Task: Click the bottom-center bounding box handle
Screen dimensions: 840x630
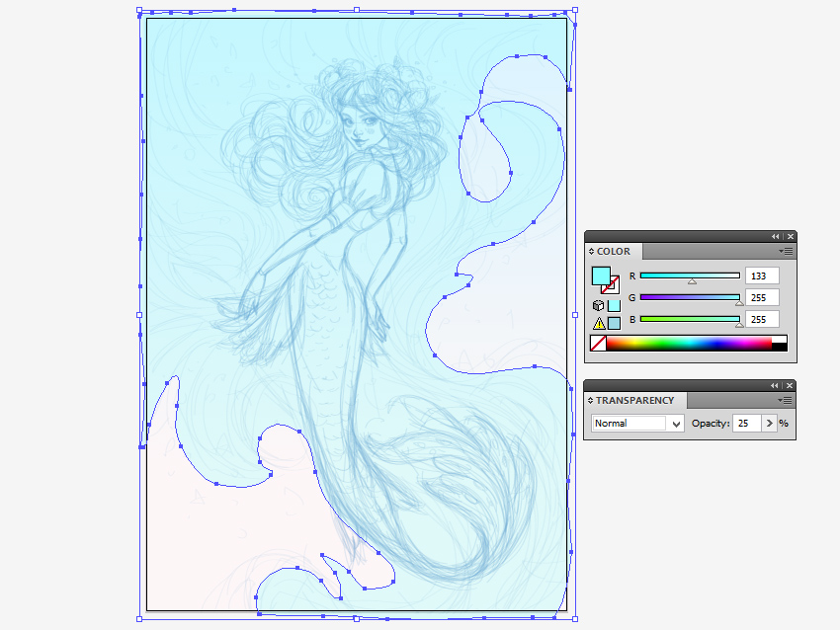Action: pos(357,619)
